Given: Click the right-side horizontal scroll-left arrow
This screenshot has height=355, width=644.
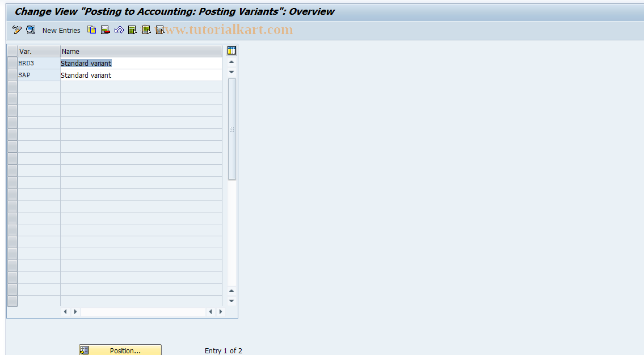Looking at the screenshot, I should click(x=211, y=312).
